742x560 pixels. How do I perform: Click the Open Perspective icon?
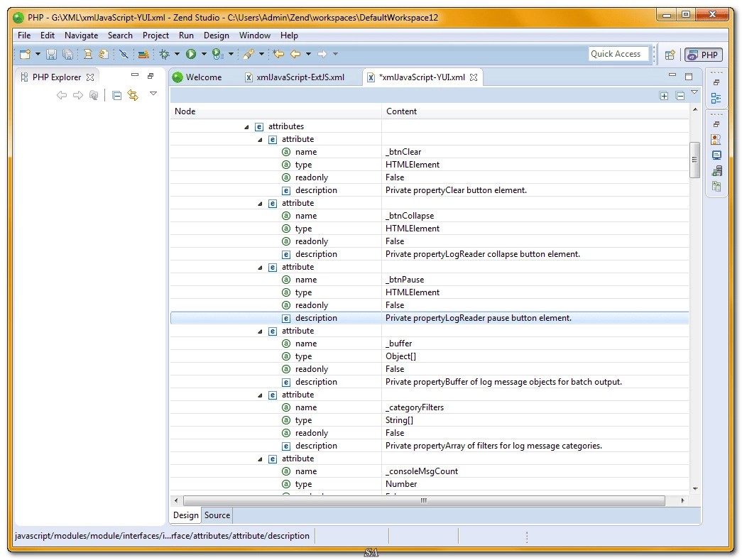pyautogui.click(x=670, y=55)
